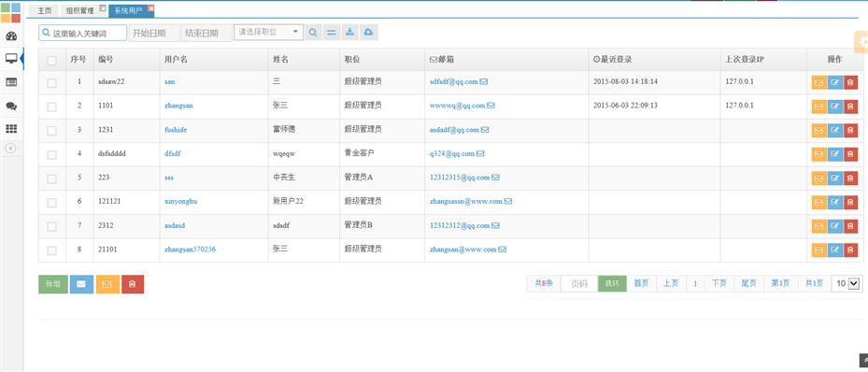Delete user fushide with red trash button
This screenshot has height=372, width=868.
click(x=851, y=131)
